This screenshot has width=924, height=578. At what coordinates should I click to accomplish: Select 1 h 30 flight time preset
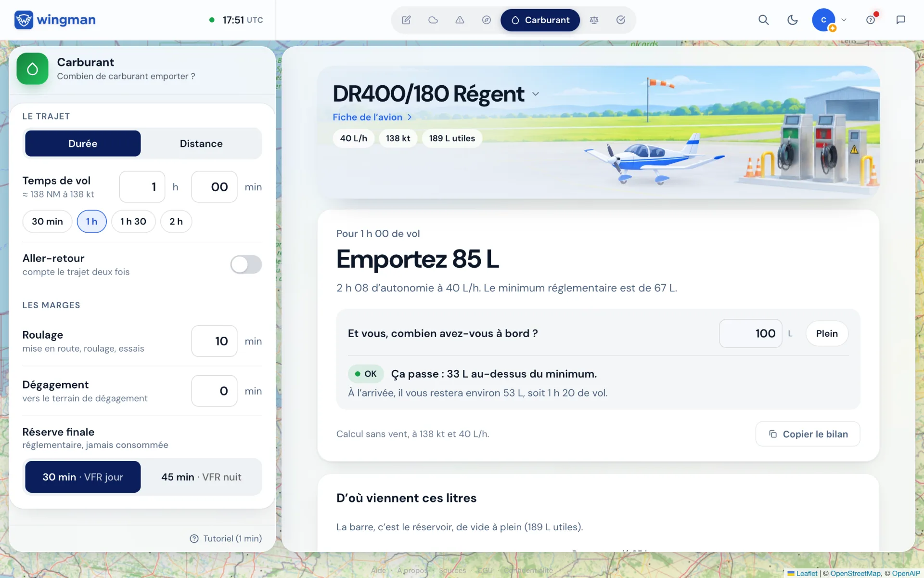click(133, 222)
